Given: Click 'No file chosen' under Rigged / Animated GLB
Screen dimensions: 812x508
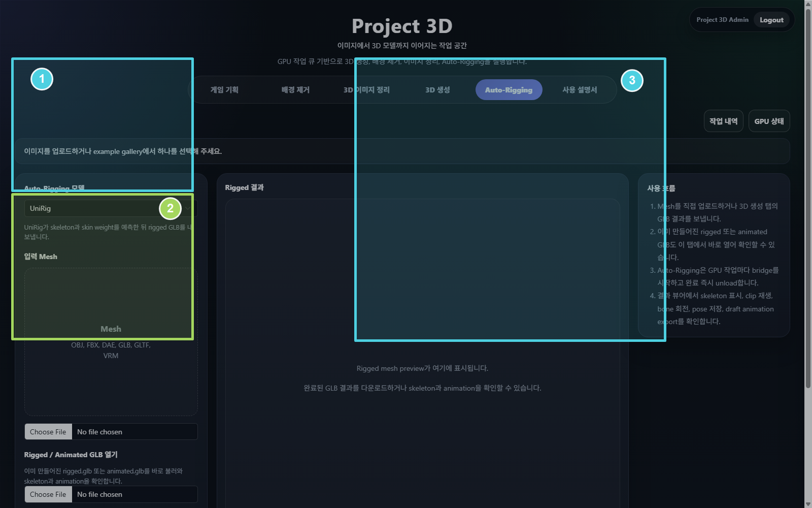Looking at the screenshot, I should point(99,494).
